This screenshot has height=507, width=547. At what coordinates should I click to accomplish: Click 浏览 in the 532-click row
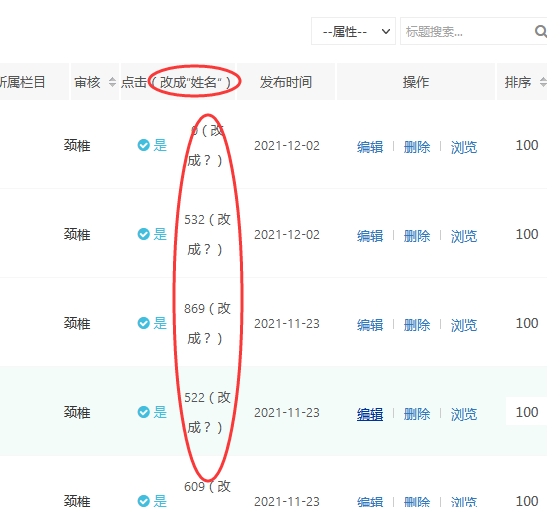464,236
